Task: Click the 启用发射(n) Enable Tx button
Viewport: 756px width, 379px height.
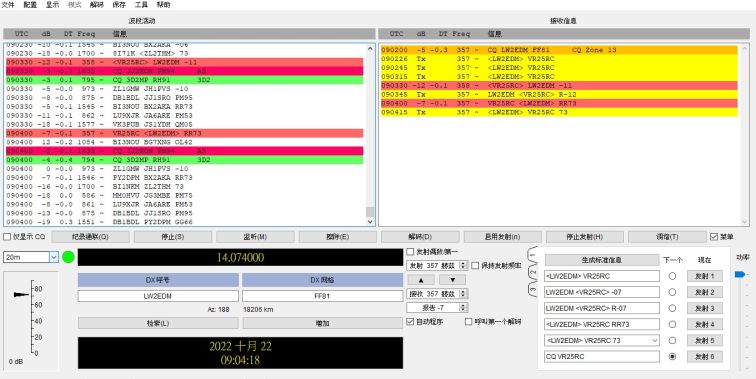Action: pos(502,237)
